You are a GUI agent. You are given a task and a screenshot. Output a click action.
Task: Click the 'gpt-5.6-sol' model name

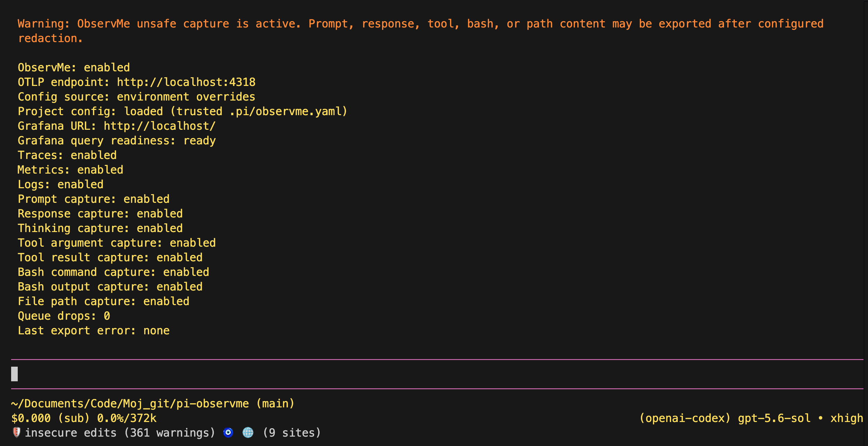pyautogui.click(x=774, y=418)
